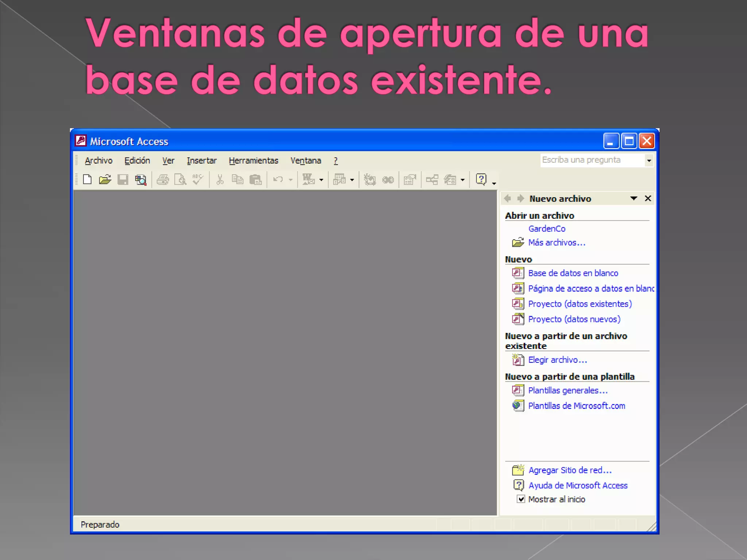747x560 pixels.
Task: Click the New Object toolbar icon
Action: [x=450, y=180]
